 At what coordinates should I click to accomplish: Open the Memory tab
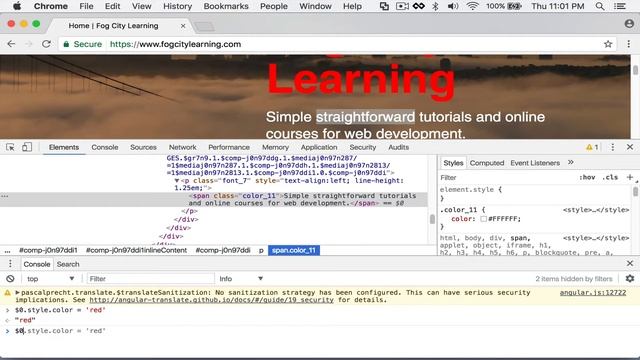point(275,147)
